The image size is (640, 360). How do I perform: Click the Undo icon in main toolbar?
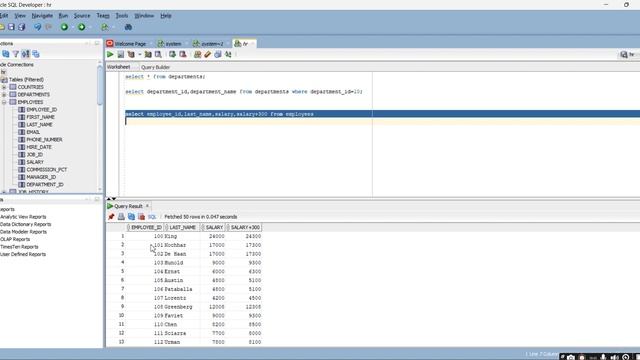[38, 27]
